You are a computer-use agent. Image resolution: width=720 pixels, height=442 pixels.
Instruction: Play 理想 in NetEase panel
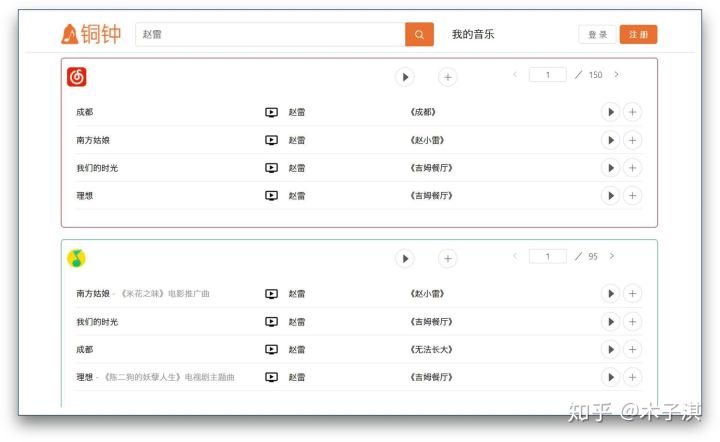tap(611, 196)
